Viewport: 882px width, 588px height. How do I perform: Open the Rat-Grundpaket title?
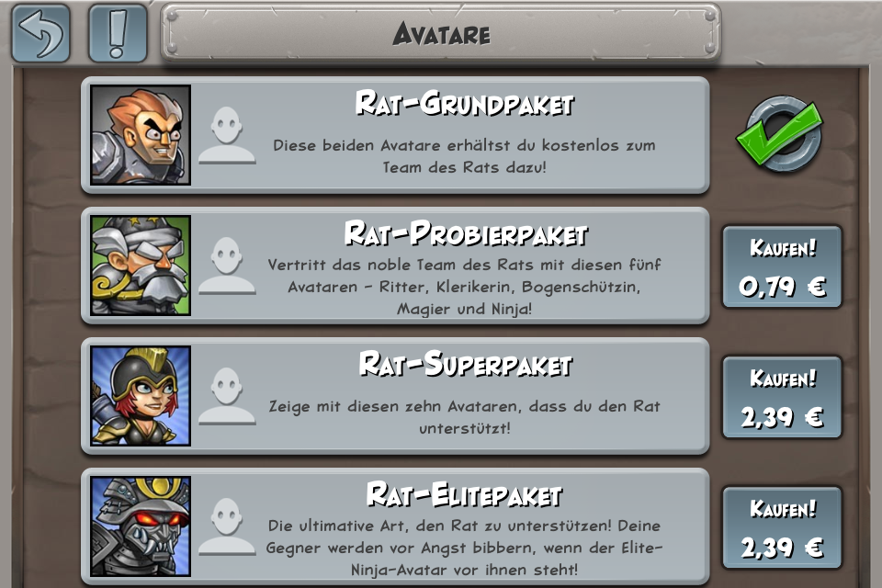pyautogui.click(x=465, y=104)
